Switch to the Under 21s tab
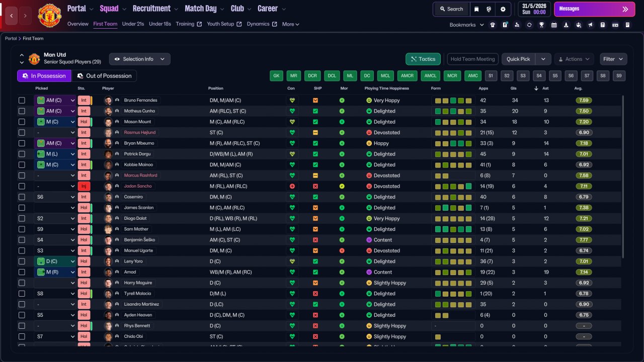Viewport: 644px width, 362px height. (133, 24)
